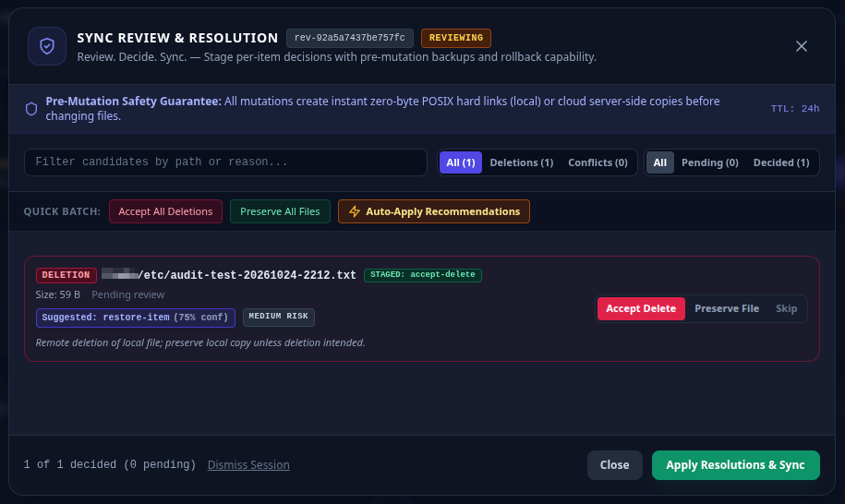The image size is (845, 504).
Task: Click the lightning bolt icon in Auto-Apply
Action: click(354, 211)
